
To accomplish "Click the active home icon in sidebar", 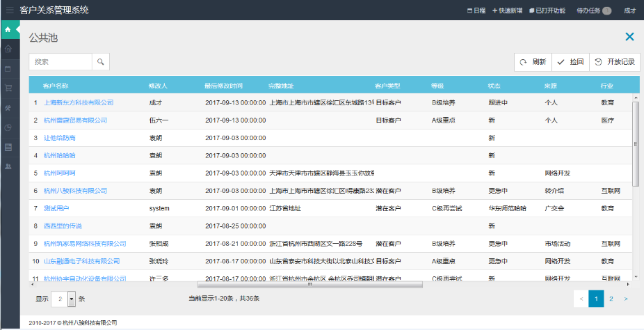I will coord(8,30).
